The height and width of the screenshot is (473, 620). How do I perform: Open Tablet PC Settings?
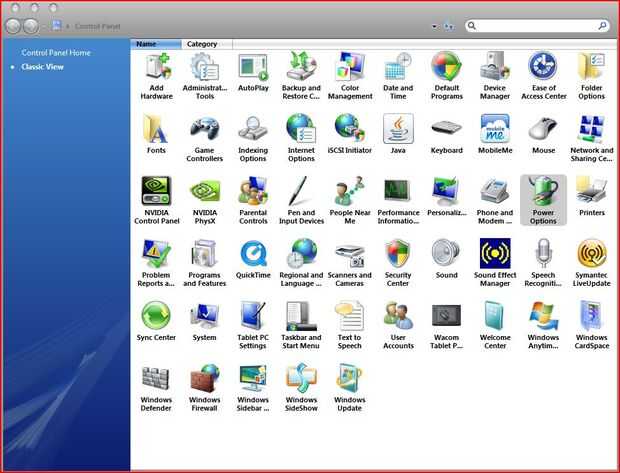(x=253, y=325)
